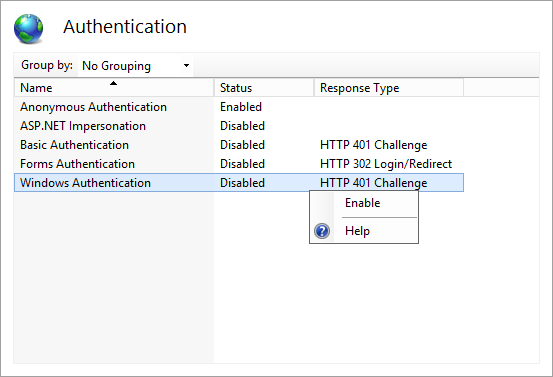
Task: Click the Group by label
Action: click(47, 65)
